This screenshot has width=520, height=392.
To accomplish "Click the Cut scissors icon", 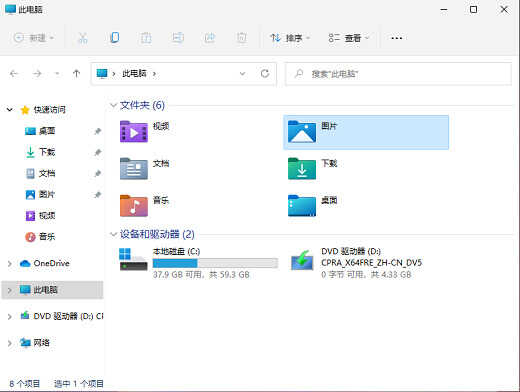I will (82, 38).
